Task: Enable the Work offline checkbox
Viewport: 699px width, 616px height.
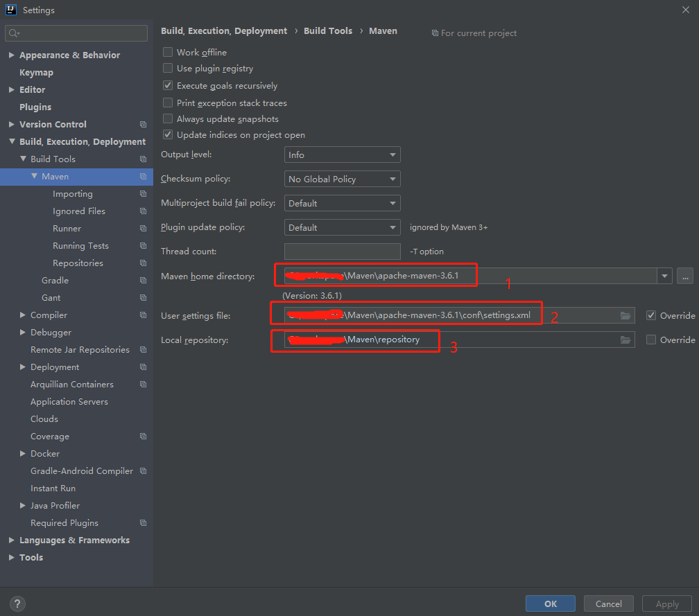Action: tap(168, 52)
